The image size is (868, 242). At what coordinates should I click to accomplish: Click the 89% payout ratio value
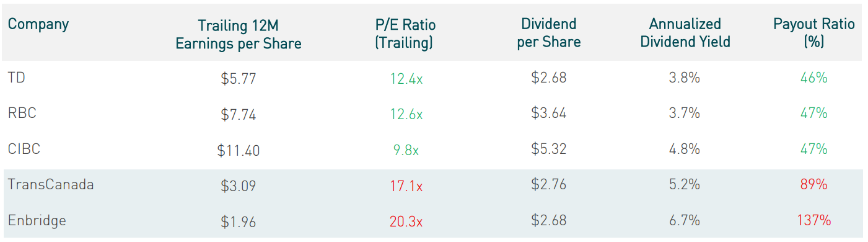tap(813, 185)
